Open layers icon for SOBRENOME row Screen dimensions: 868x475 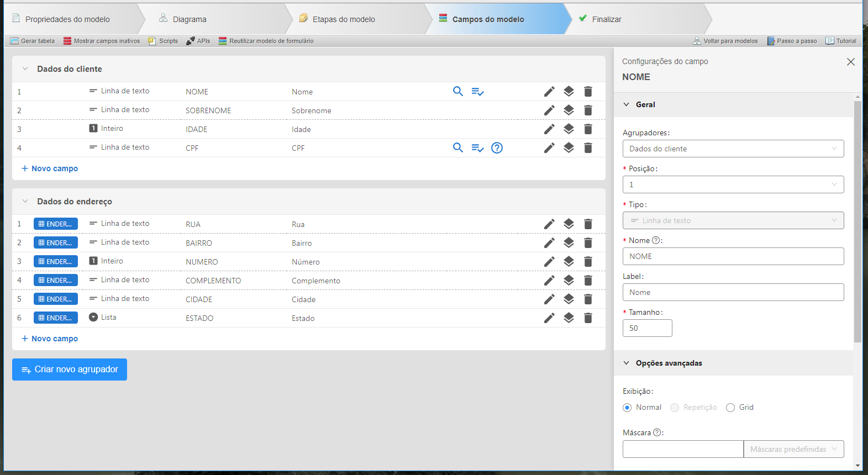click(569, 110)
